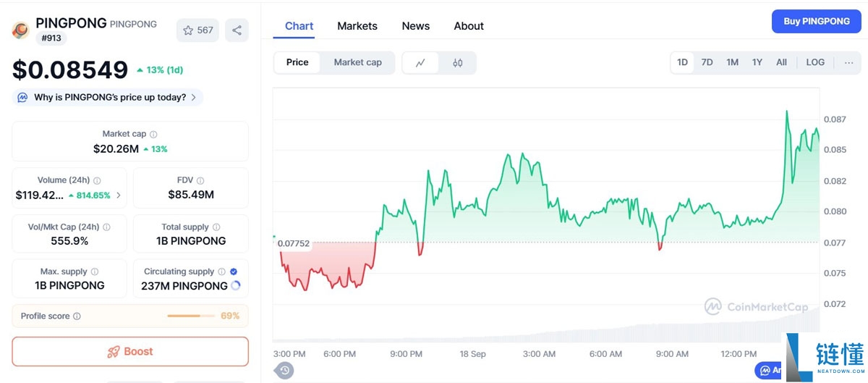Viewport: 868px width, 383px height.
Task: Select the 1Y time range
Action: [x=757, y=62]
